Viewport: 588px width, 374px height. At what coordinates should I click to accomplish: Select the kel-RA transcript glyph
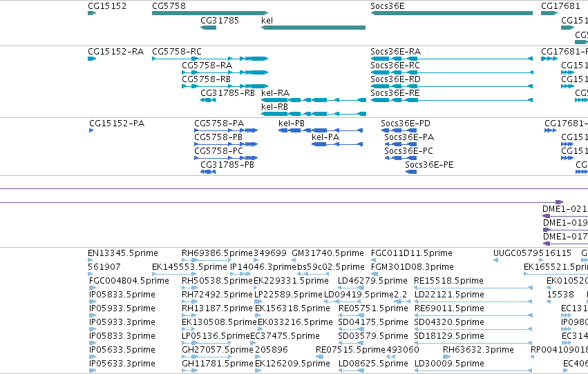click(x=314, y=100)
